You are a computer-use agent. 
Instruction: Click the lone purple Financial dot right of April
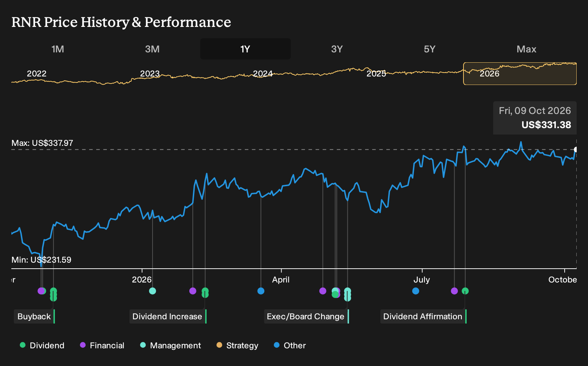tap(323, 291)
